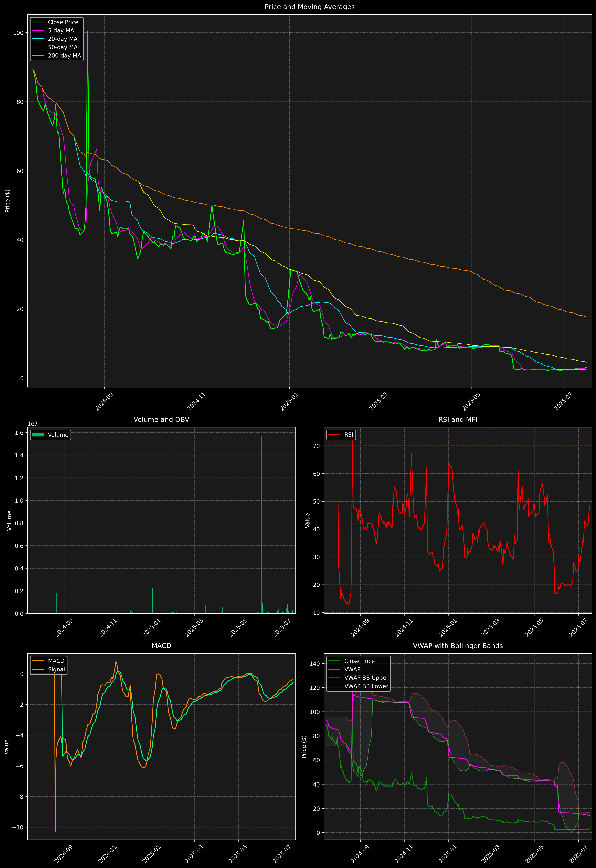Click the 'Price and Moving Averages' chart title

[x=310, y=7]
